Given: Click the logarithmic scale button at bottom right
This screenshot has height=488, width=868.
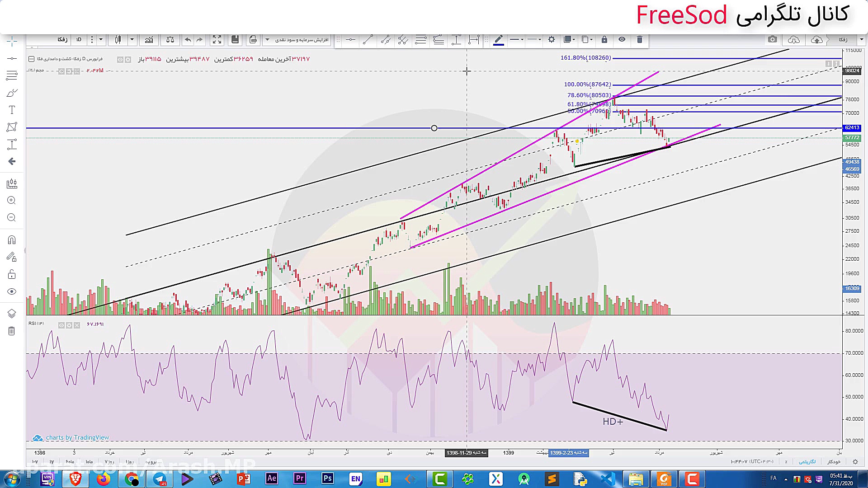Looking at the screenshot, I should tap(807, 462).
